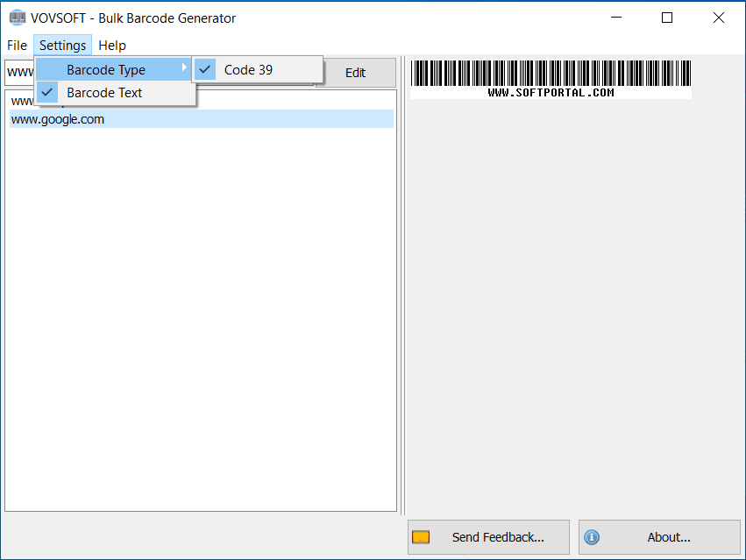Click the barcode graphic in the title bar icon area
The width and height of the screenshot is (746, 560).
pyautogui.click(x=17, y=17)
